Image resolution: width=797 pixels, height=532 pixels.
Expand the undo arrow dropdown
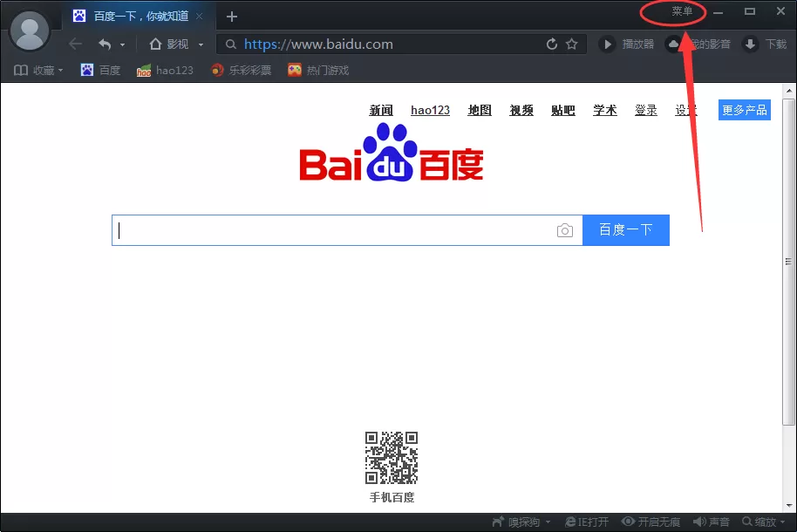point(122,44)
